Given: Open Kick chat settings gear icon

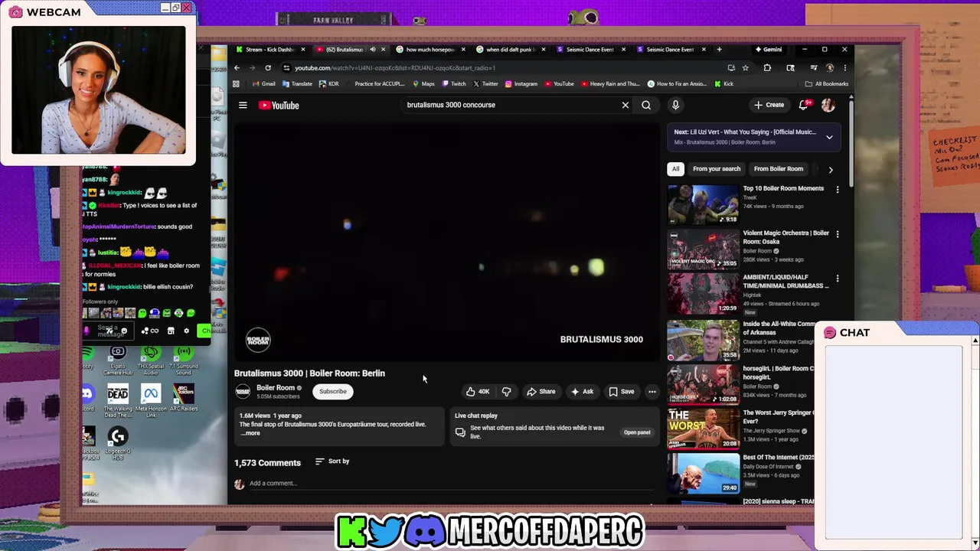Looking at the screenshot, I should [186, 331].
